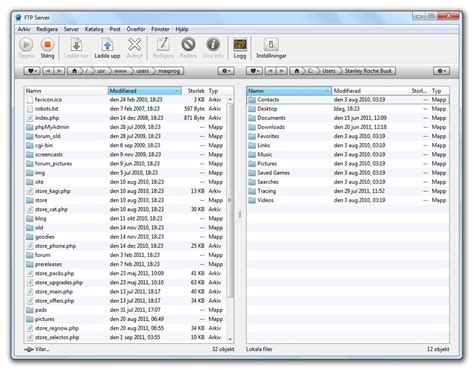Click the Stäng stop icon

coord(47,44)
